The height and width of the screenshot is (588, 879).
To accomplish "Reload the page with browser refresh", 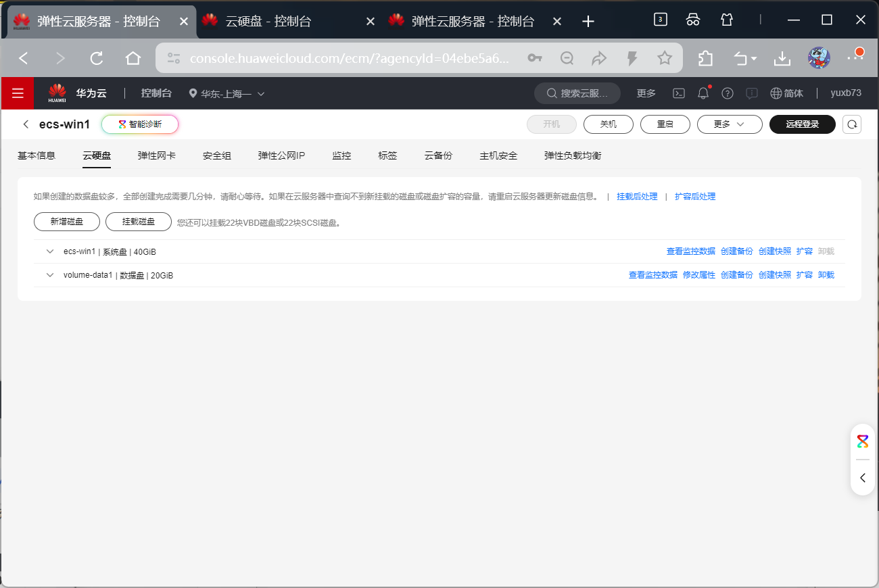I will click(x=97, y=58).
